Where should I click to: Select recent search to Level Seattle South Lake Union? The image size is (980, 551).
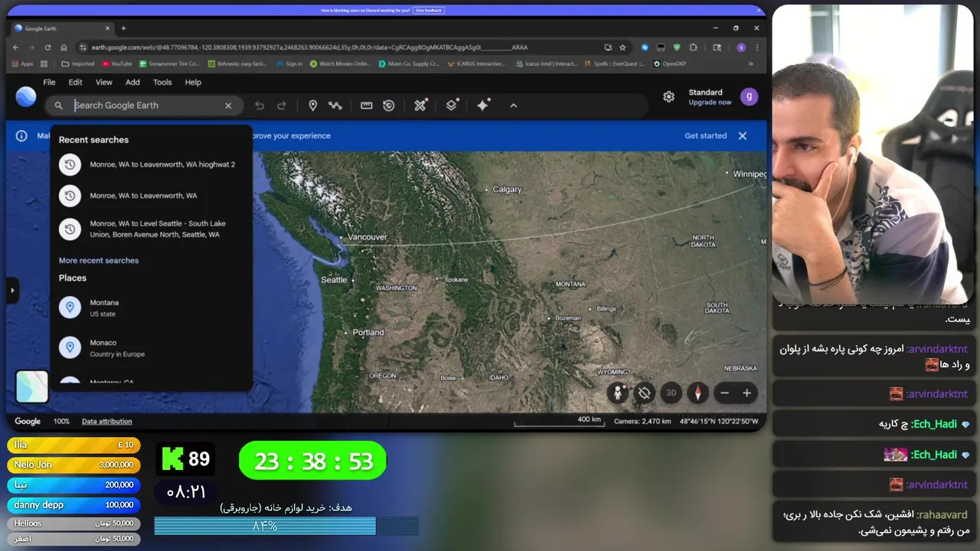coord(151,229)
